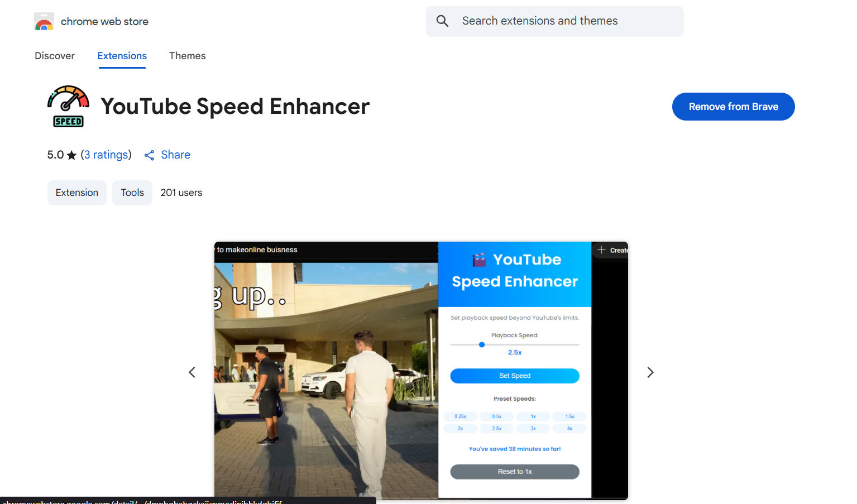Viewport: 857px width, 504px height.
Task: Click the 3x preset speed chip
Action: pyautogui.click(x=533, y=429)
